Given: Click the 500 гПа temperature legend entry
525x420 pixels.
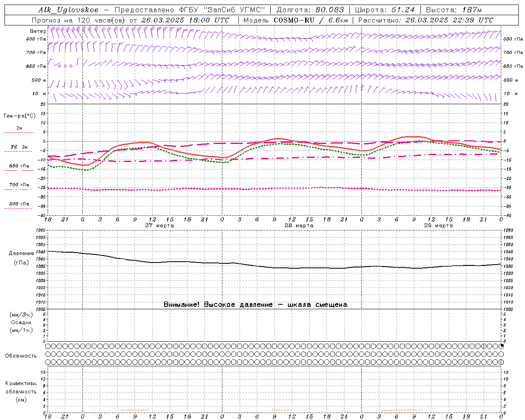Looking at the screenshot, I should (x=19, y=204).
